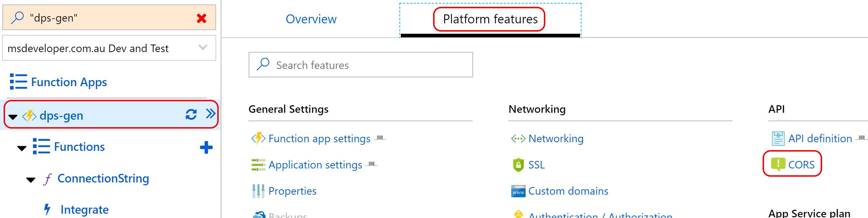Collapse the Functions tree node
This screenshot has height=218, width=868.
pos(22,148)
